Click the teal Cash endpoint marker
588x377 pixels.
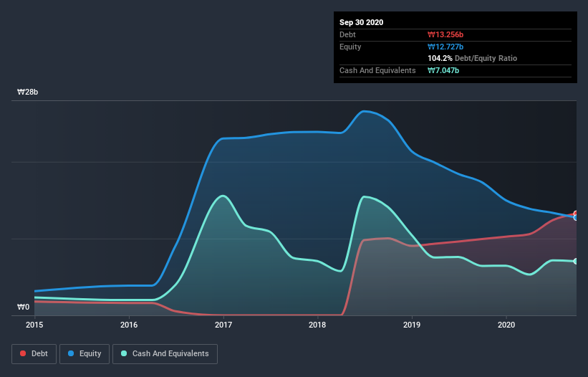pos(576,261)
